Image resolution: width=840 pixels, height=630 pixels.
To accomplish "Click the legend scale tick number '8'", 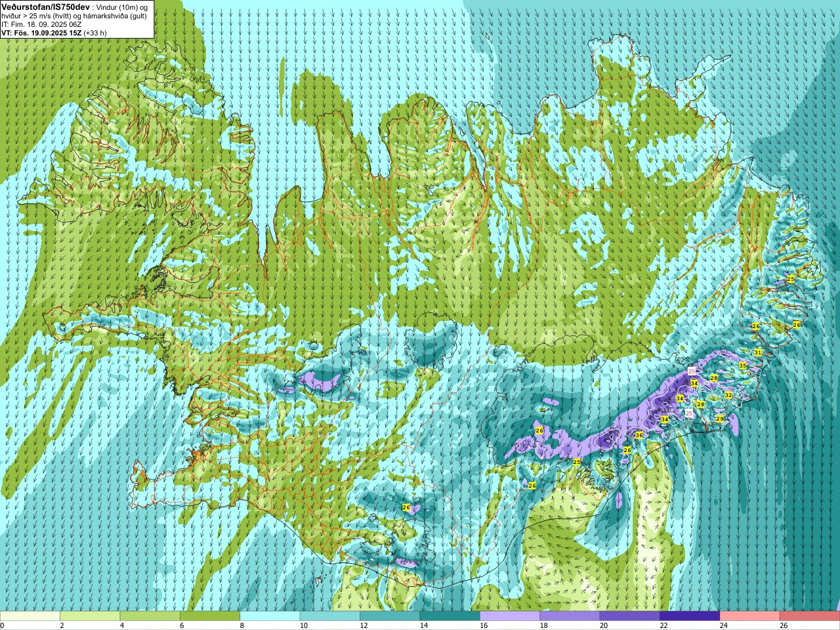I will click(x=242, y=626).
